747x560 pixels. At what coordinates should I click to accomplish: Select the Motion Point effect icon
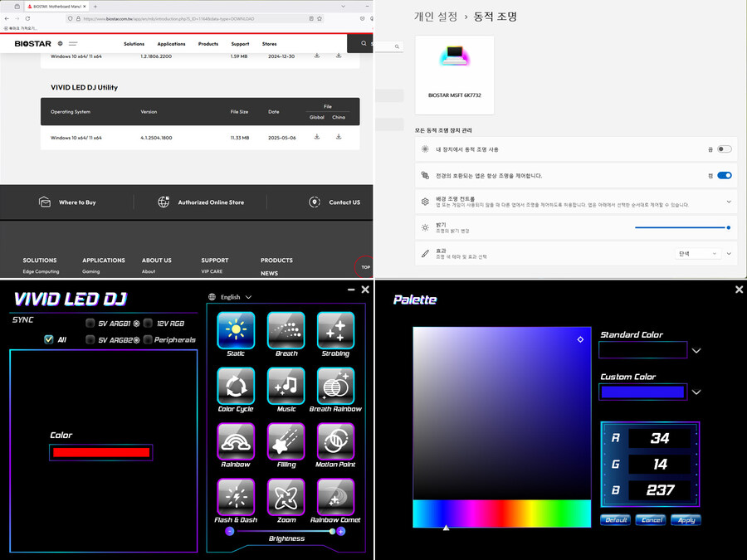pos(335,441)
